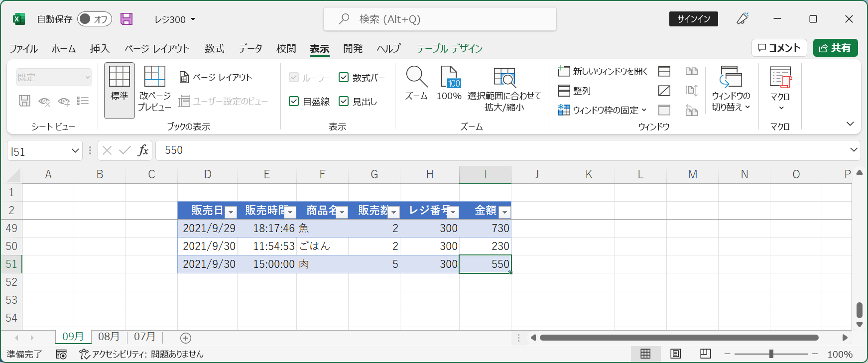The width and height of the screenshot is (868, 363).
Task: Switch to ページレイアウト view in ribbon
Action: point(216,77)
